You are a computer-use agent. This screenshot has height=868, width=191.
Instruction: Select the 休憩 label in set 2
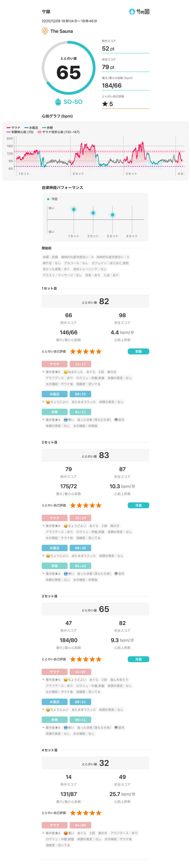pyautogui.click(x=54, y=566)
